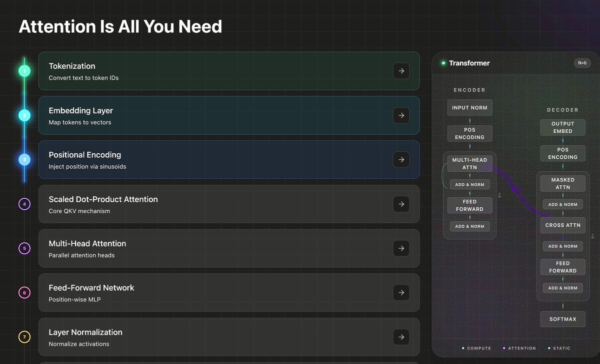Open the Layer Normalization arrow button
The height and width of the screenshot is (364, 600).
point(401,337)
